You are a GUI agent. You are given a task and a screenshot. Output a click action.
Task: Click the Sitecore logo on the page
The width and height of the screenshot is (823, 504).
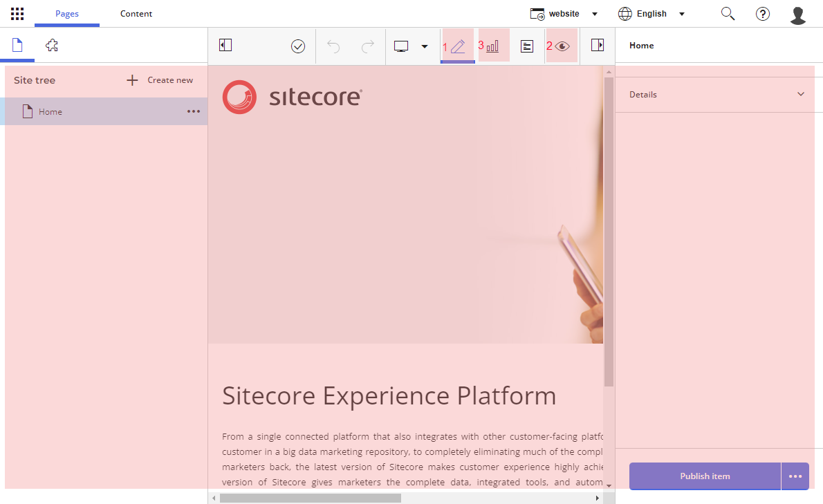click(x=293, y=97)
